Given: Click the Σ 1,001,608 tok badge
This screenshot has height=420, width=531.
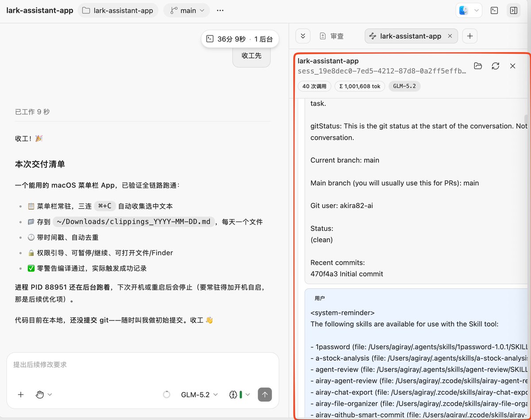Looking at the screenshot, I should coord(360,86).
